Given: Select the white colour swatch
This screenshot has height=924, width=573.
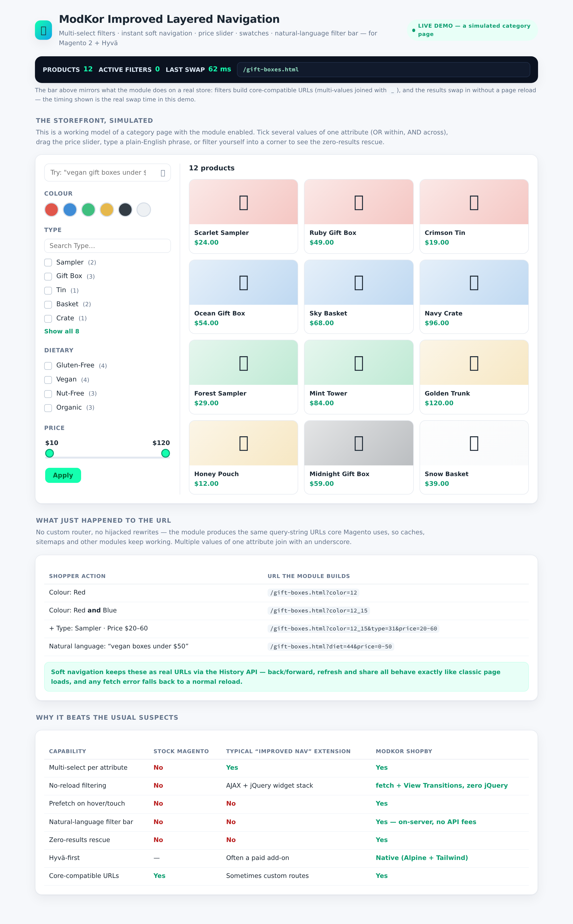Looking at the screenshot, I should [144, 209].
